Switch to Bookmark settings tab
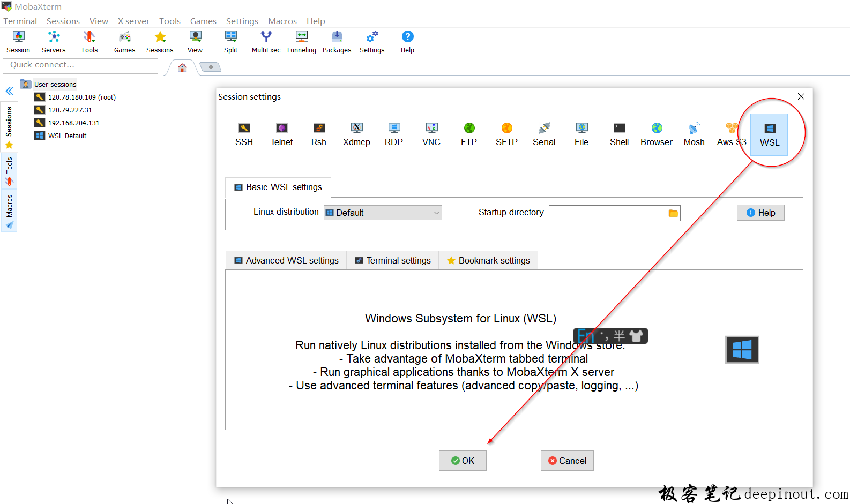 coord(488,260)
